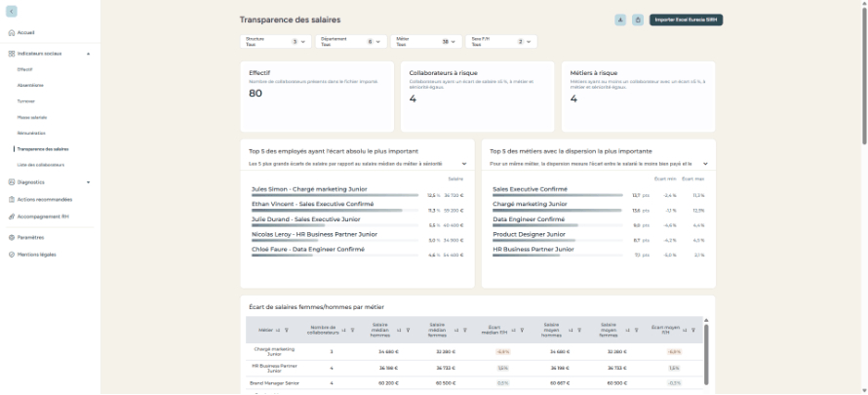
Task: Click the Accueil home icon
Action: point(12,32)
